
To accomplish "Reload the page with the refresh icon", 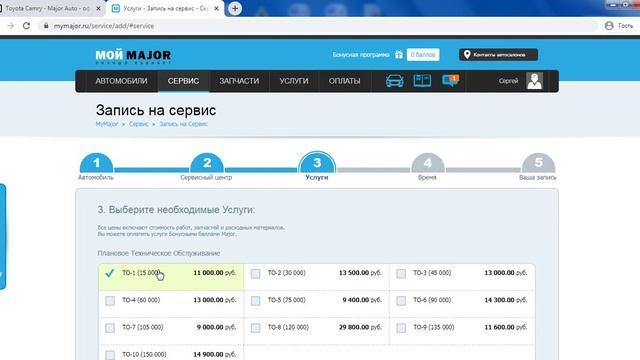I will coord(27,26).
